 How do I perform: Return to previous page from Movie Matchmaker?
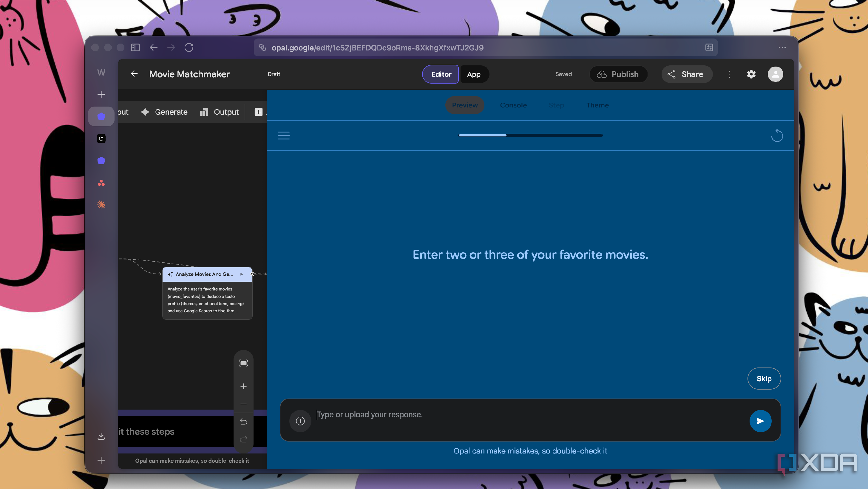134,74
